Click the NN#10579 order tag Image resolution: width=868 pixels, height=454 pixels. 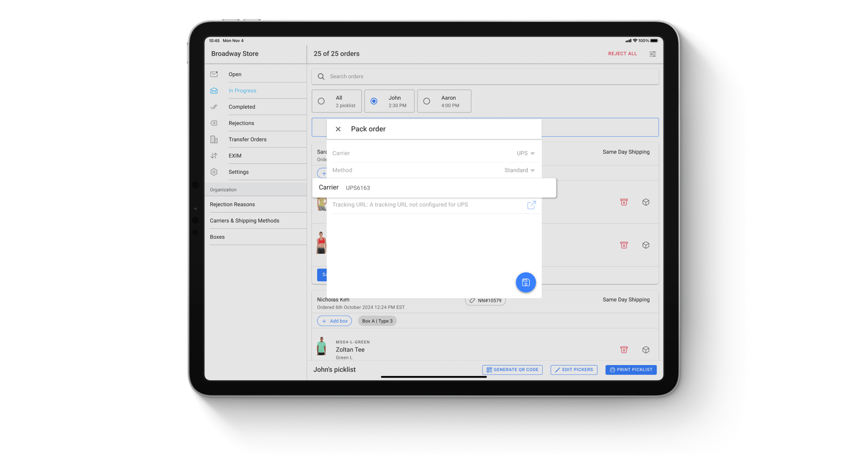click(x=485, y=300)
